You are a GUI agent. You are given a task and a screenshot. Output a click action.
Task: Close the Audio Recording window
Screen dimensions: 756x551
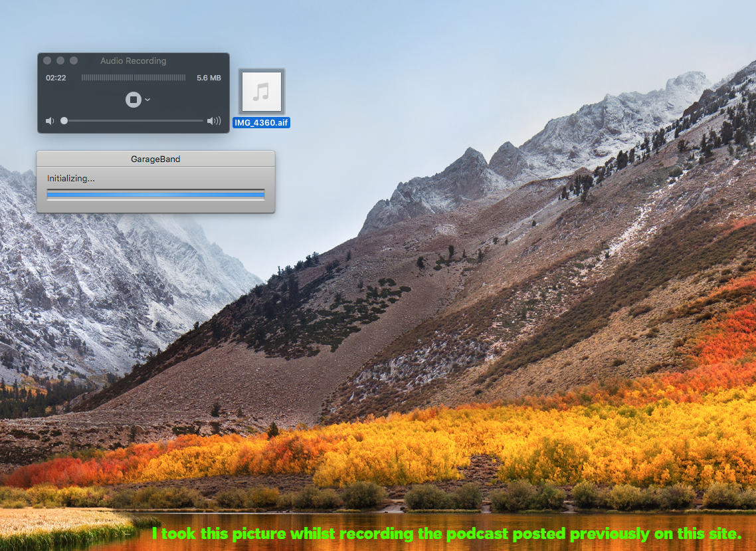click(47, 60)
